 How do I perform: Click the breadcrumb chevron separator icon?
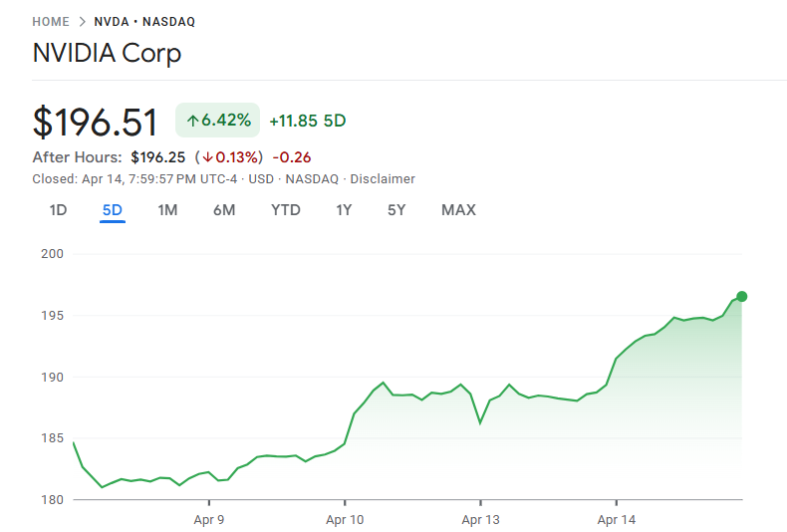83,22
